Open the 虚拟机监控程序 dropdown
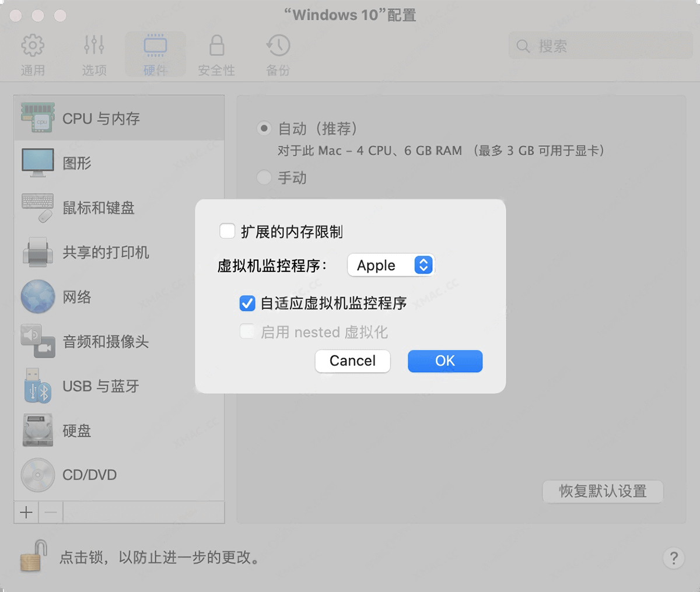 [x=391, y=265]
